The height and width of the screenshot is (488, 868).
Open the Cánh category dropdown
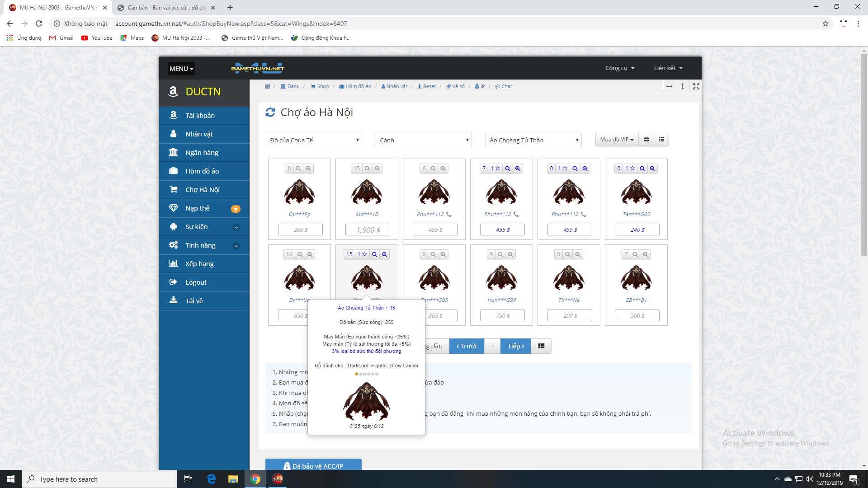pyautogui.click(x=424, y=140)
